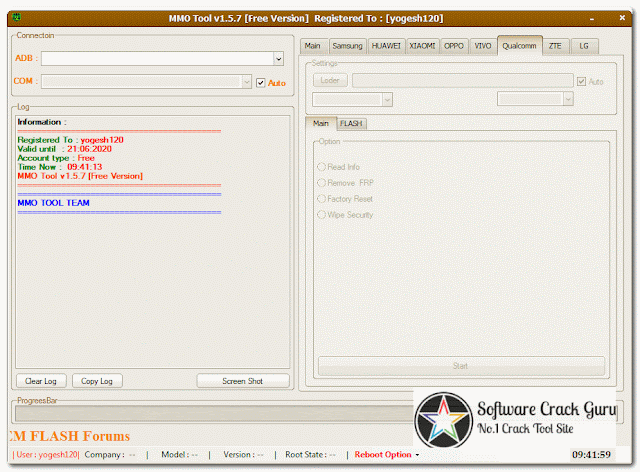Viewport: 640px width, 472px height.
Task: Click the FLASH Forums scrolling text
Action: click(x=69, y=436)
